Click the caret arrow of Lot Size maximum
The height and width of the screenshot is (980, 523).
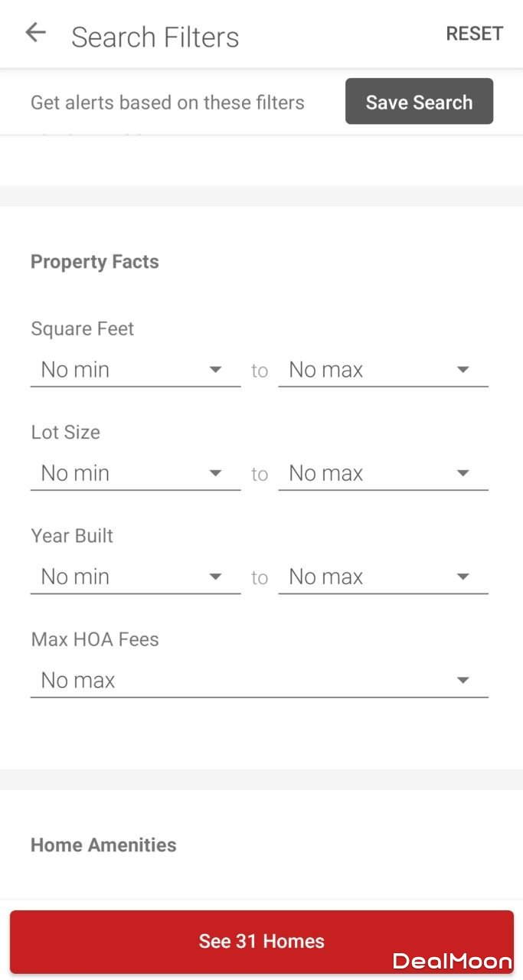click(463, 473)
